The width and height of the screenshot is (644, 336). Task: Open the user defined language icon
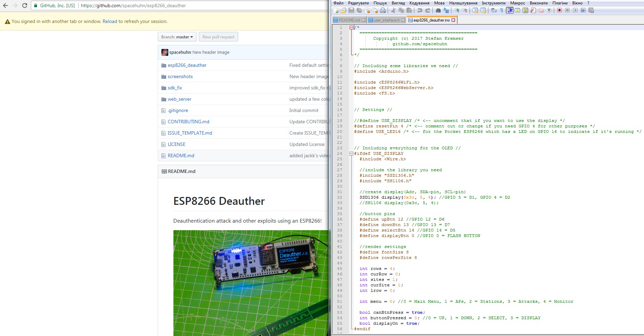(518, 10)
